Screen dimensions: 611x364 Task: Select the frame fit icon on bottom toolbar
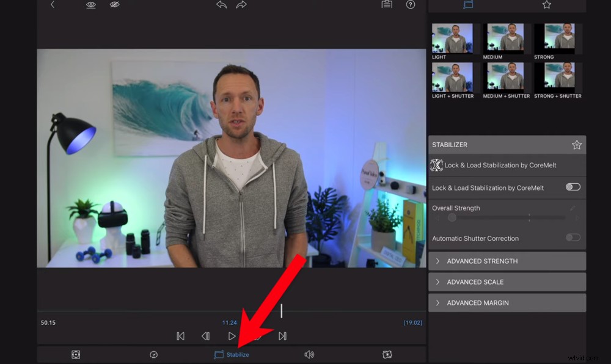(76, 354)
